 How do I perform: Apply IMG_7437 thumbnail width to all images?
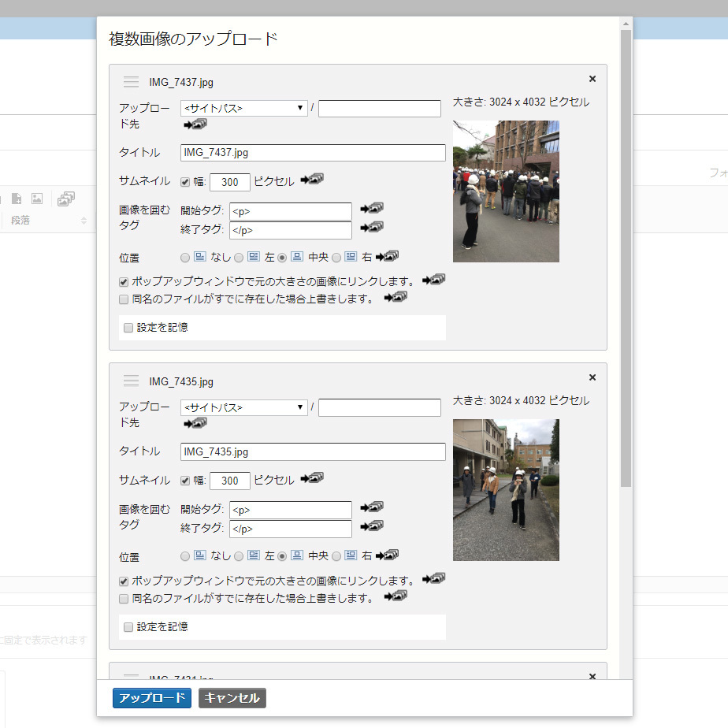pyautogui.click(x=312, y=179)
